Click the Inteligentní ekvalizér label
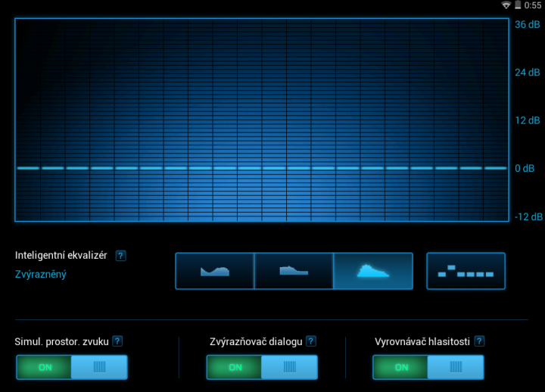Viewport: 545px width, 392px height. click(x=62, y=256)
